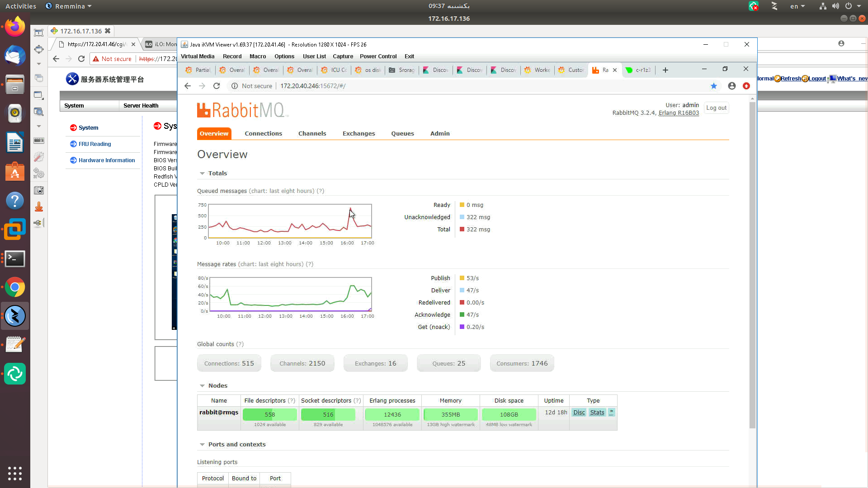The width and height of the screenshot is (868, 488).
Task: Click the red Total legend swatch
Action: pyautogui.click(x=462, y=229)
